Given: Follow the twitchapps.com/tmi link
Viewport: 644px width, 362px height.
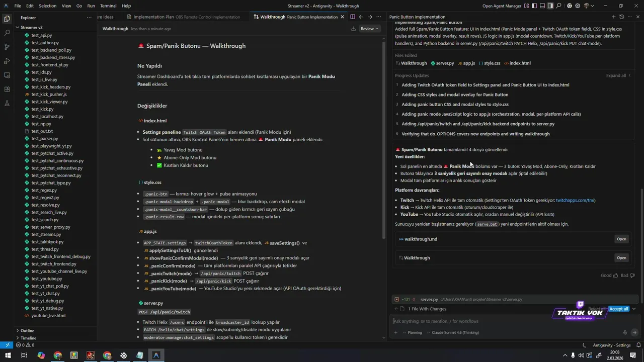Looking at the screenshot, I should [x=575, y=200].
